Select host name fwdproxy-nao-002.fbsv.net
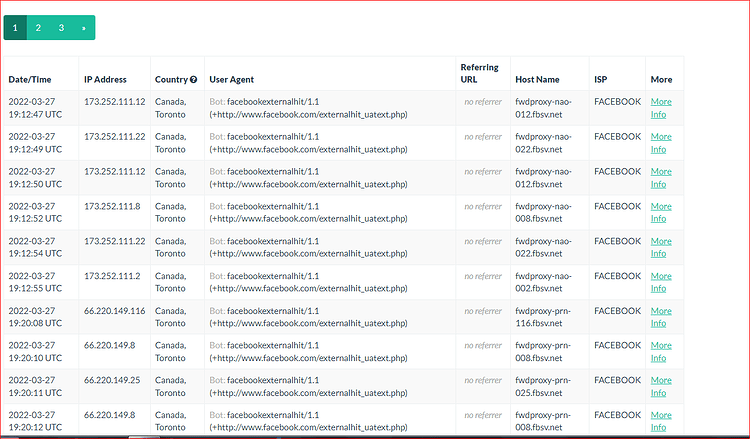This screenshot has width=750, height=439. point(543,282)
